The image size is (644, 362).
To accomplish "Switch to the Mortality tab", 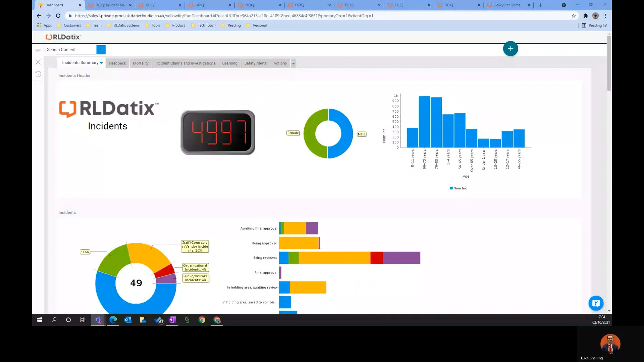I will 141,63.
